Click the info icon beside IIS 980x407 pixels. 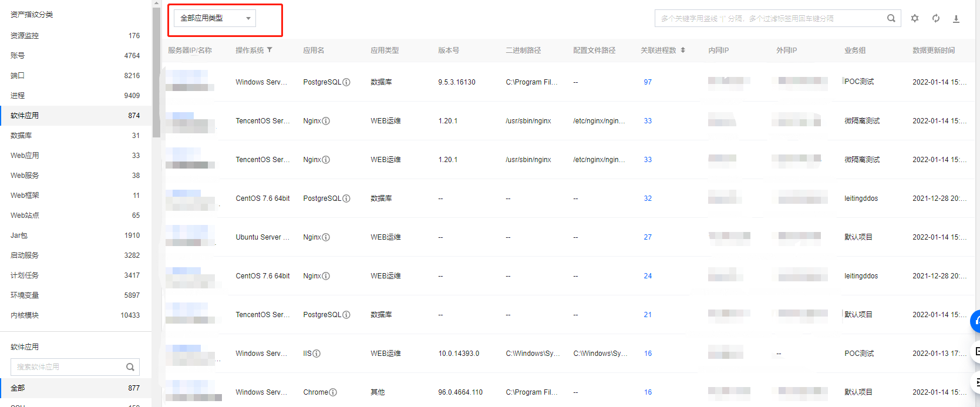click(316, 354)
